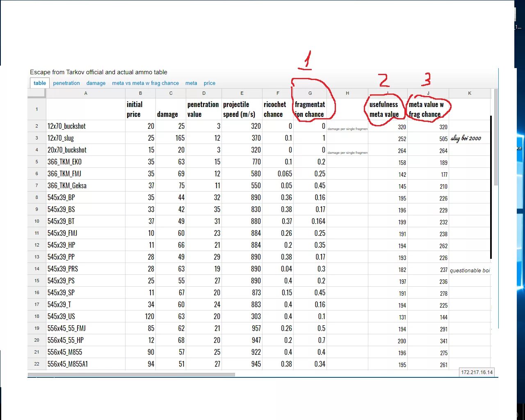Click the '366_TKM_EKO' cell
Screen dimensions: 525x420
tap(86, 162)
